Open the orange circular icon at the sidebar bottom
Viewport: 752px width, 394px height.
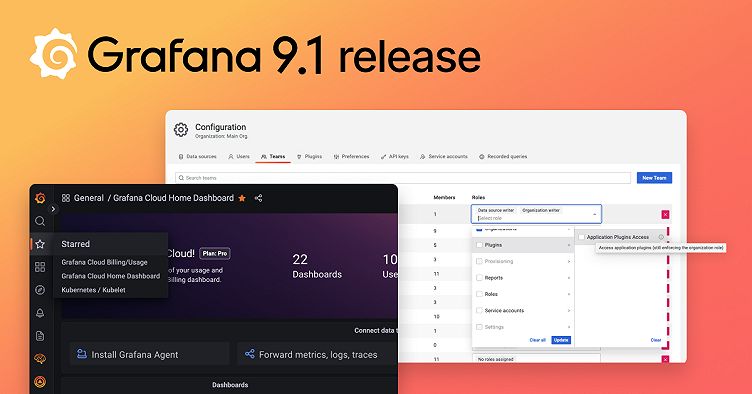40,382
